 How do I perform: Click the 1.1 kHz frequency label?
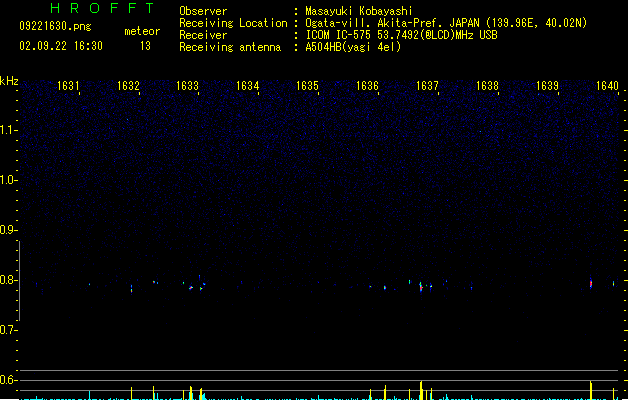click(x=8, y=130)
